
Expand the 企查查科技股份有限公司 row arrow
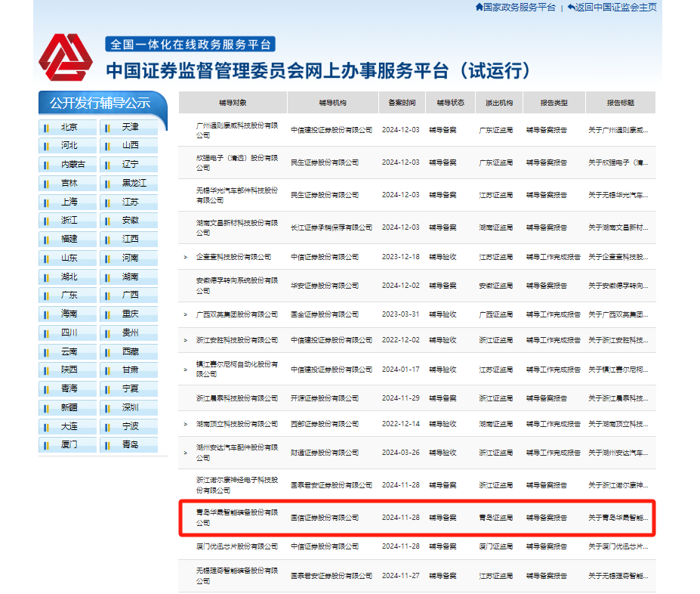[185, 257]
